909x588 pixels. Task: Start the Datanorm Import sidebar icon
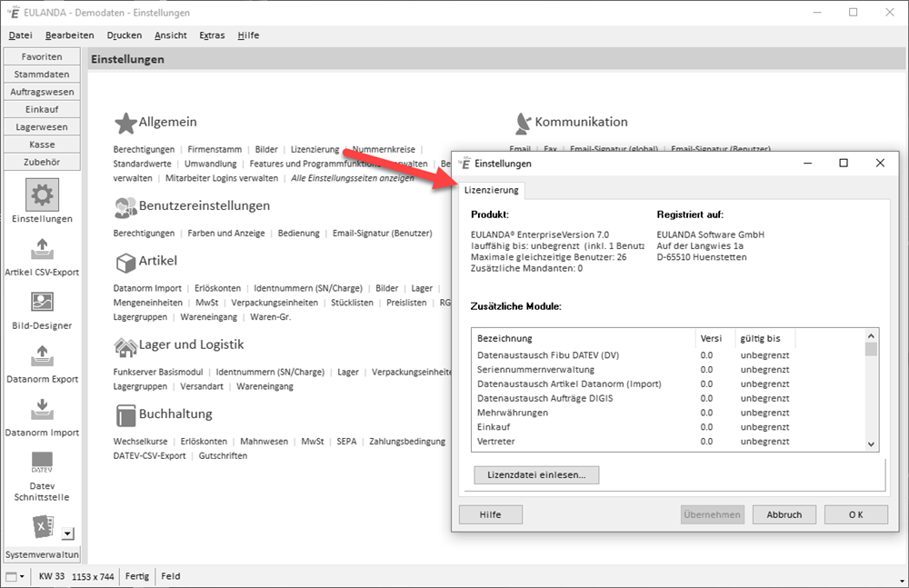(42, 409)
